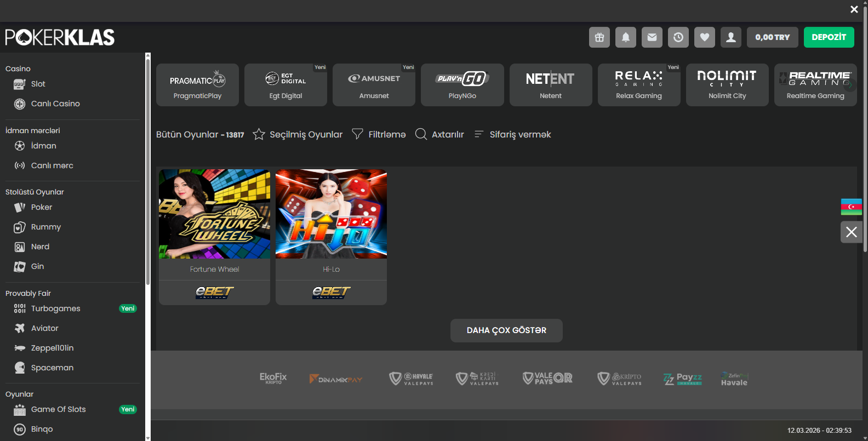Click the Zeppell0lin airship icon

[x=20, y=348]
